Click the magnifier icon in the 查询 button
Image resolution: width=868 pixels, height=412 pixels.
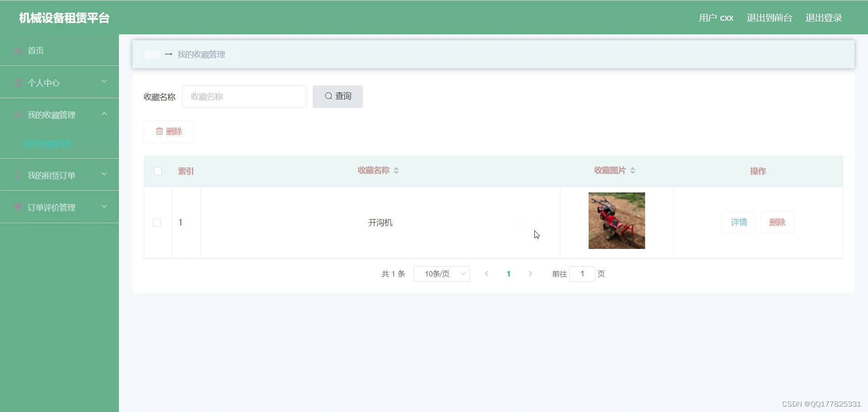(329, 96)
